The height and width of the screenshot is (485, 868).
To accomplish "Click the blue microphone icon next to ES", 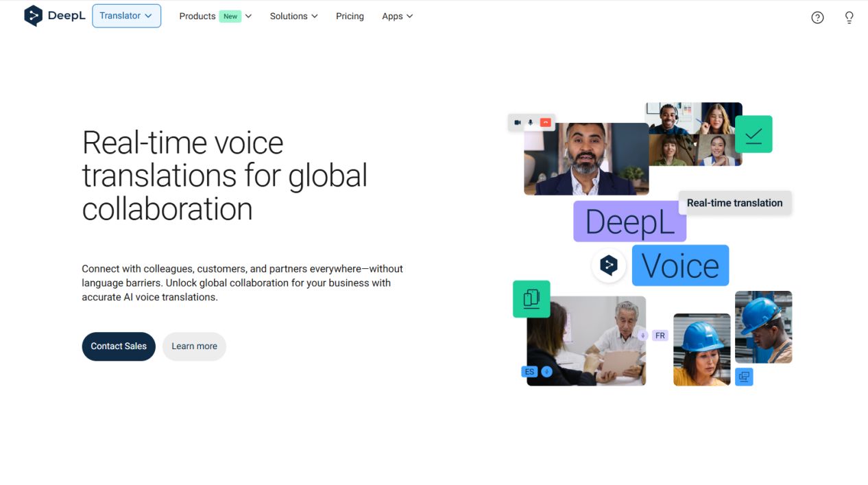I will (546, 372).
